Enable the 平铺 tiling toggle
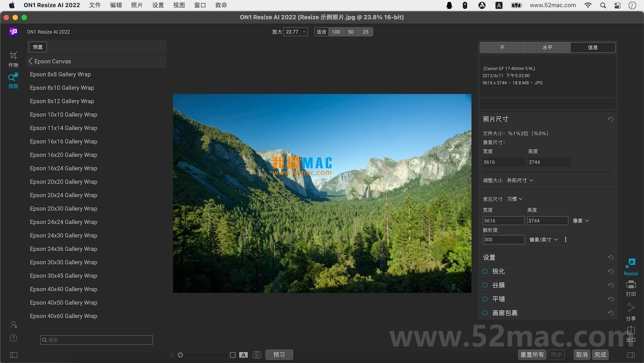The height and width of the screenshot is (363, 644). 485,299
